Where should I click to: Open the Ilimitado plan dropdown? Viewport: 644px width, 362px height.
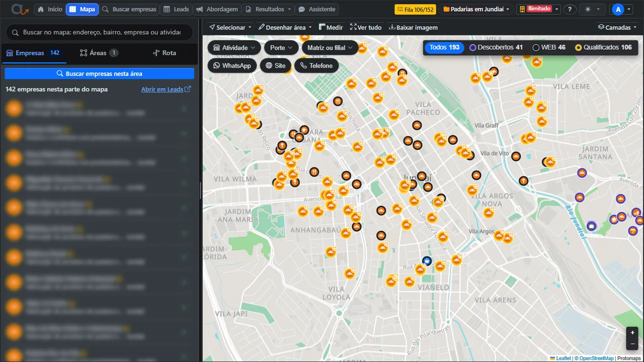539,9
